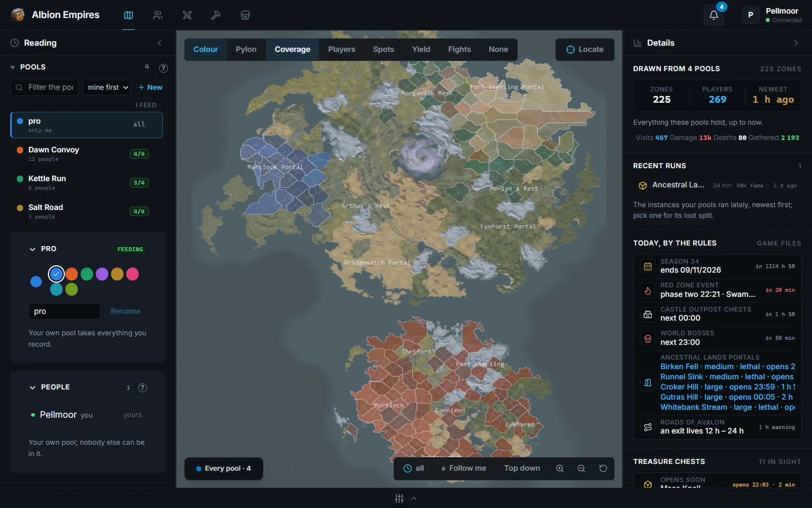Click the World Bosses skull icon
Screen dimensions: 812x508
tap(648, 338)
